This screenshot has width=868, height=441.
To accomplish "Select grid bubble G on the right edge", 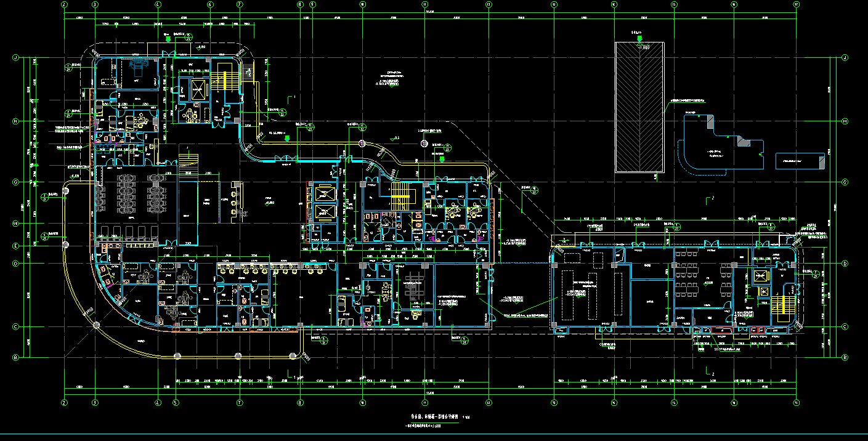I will [x=845, y=182].
